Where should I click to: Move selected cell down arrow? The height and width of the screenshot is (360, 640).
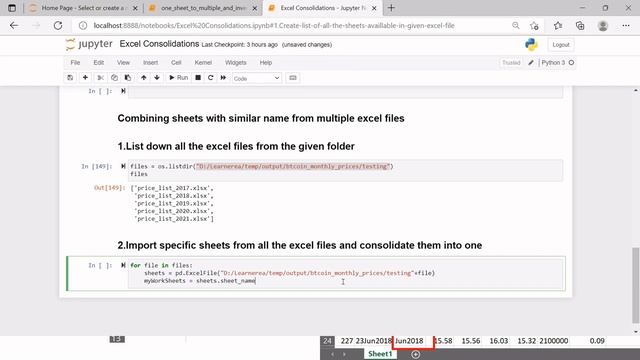157,78
